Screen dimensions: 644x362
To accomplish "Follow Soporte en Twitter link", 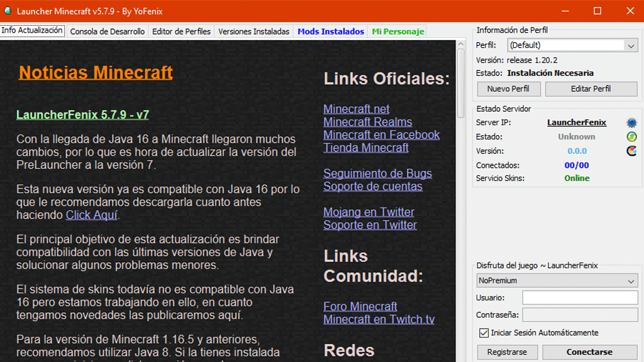I will tap(370, 225).
